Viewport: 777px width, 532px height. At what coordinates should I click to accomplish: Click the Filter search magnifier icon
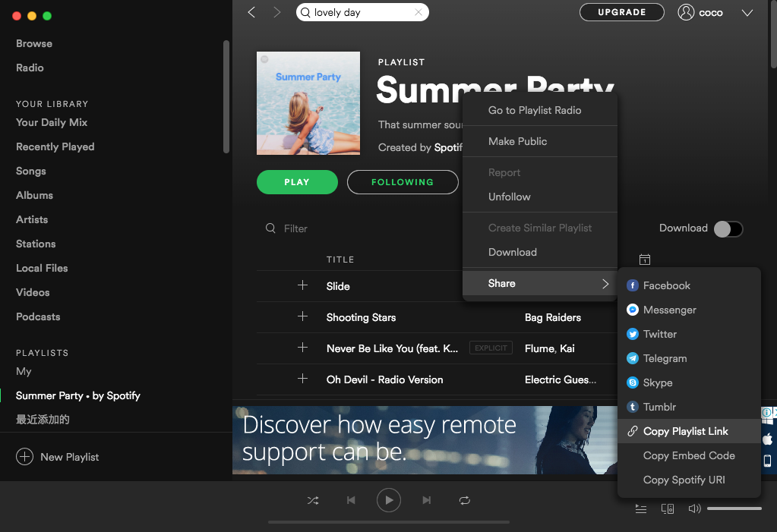pos(270,228)
